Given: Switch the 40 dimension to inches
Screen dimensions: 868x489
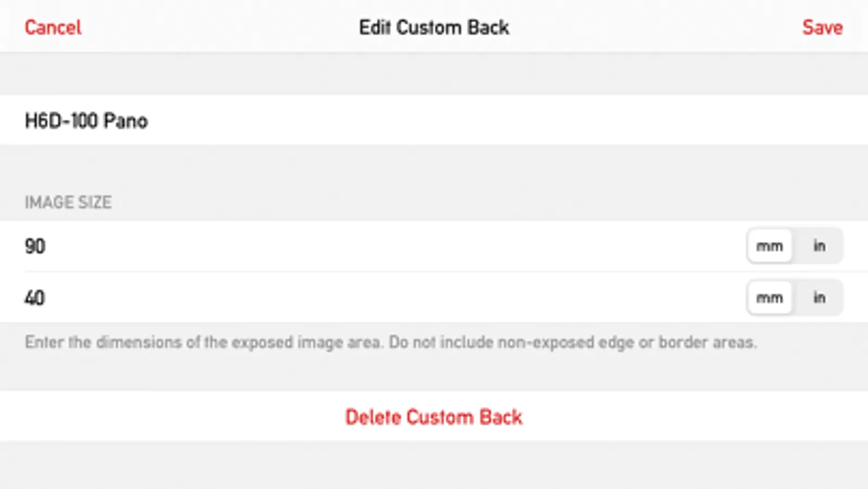Looking at the screenshot, I should pyautogui.click(x=819, y=298).
